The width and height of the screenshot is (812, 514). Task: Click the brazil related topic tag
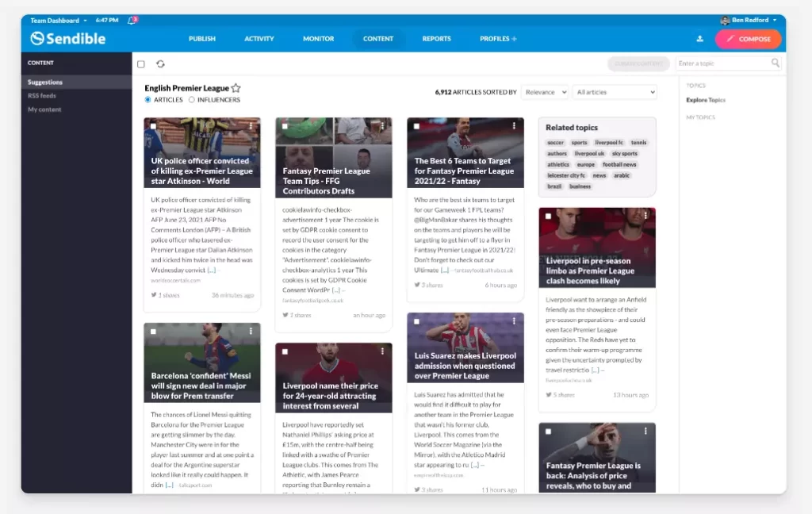[x=554, y=186]
